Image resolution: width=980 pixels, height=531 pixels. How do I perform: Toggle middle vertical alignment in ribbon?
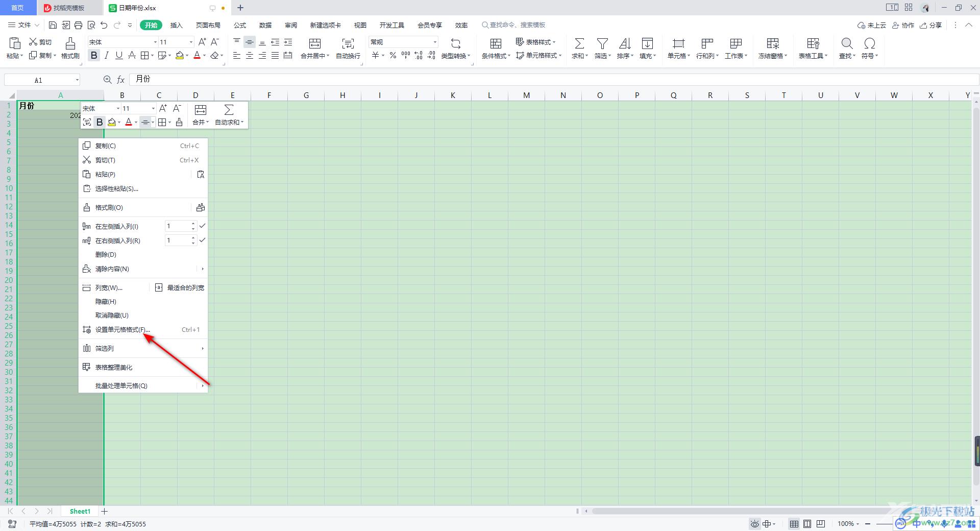click(250, 42)
